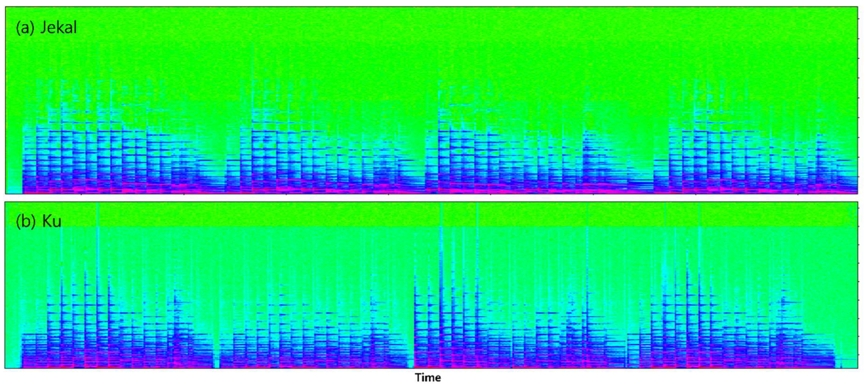Select the word "Jekal" in top panel
868x391 pixels.
click(58, 27)
